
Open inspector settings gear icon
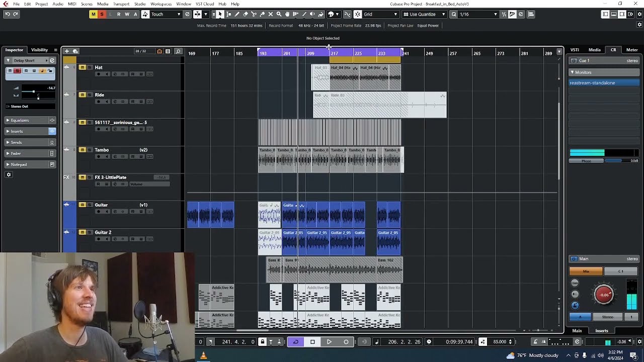(9, 174)
